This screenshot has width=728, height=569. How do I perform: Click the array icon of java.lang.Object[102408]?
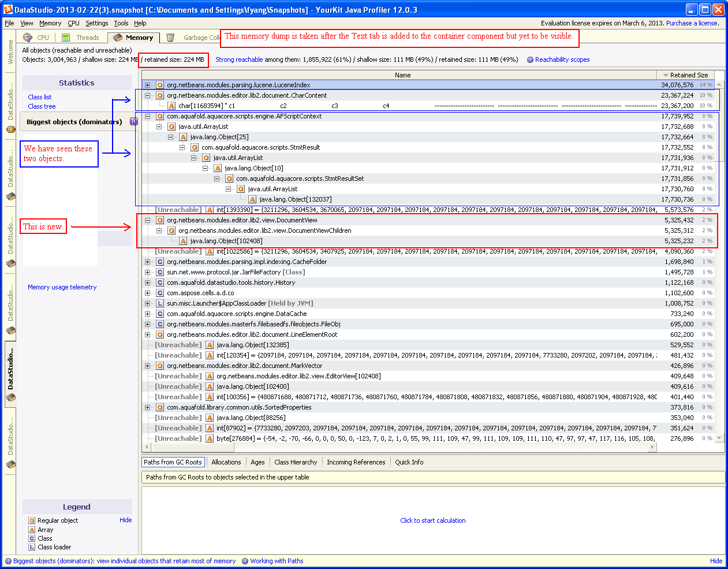(183, 241)
